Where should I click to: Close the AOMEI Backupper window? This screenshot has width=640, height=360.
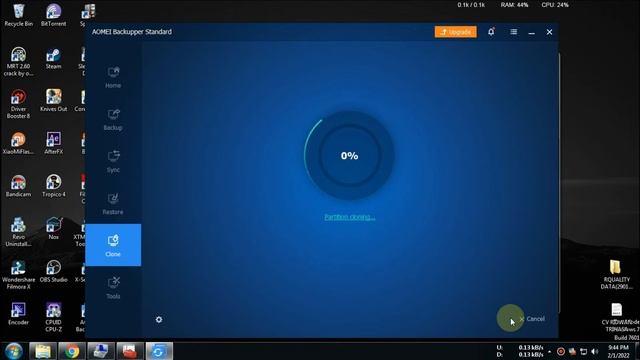[x=549, y=32]
